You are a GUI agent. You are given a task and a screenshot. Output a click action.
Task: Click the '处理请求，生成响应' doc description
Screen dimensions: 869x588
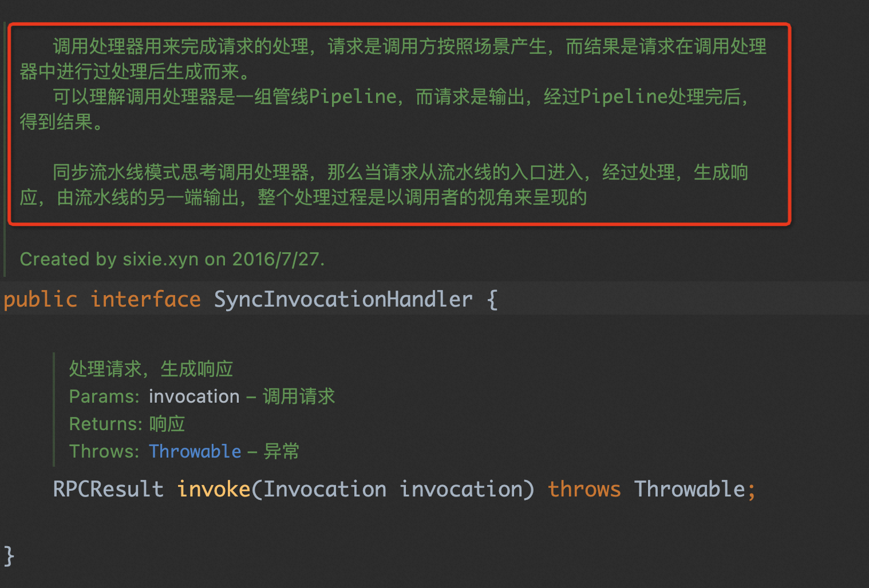[x=151, y=369]
